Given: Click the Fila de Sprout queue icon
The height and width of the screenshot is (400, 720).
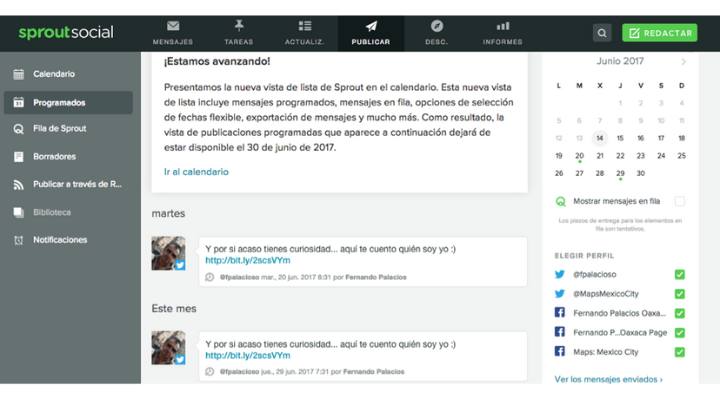Looking at the screenshot, I should [18, 129].
